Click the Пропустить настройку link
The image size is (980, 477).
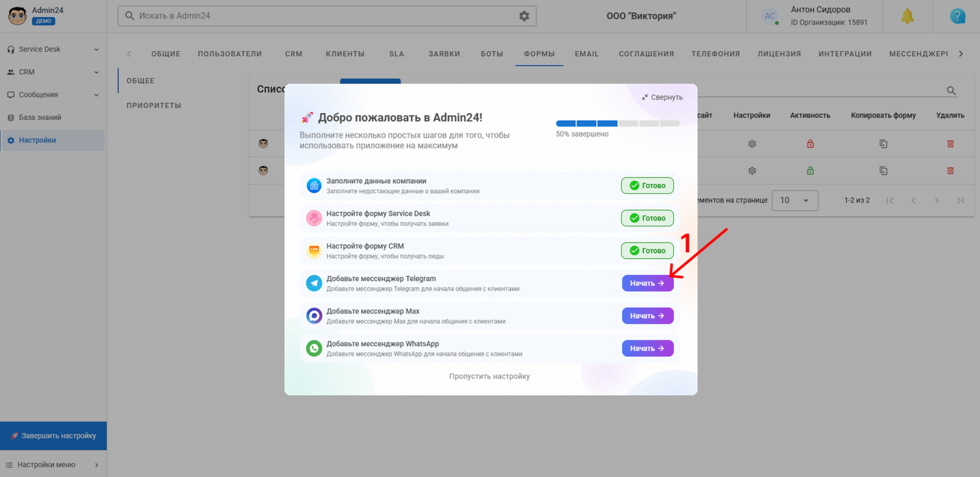(489, 377)
